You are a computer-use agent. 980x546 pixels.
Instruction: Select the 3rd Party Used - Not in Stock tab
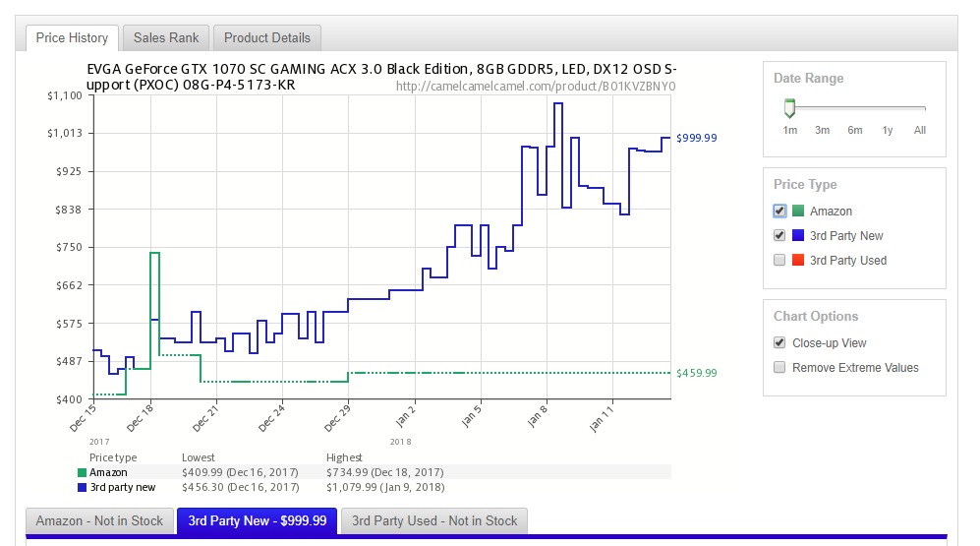[x=434, y=521]
